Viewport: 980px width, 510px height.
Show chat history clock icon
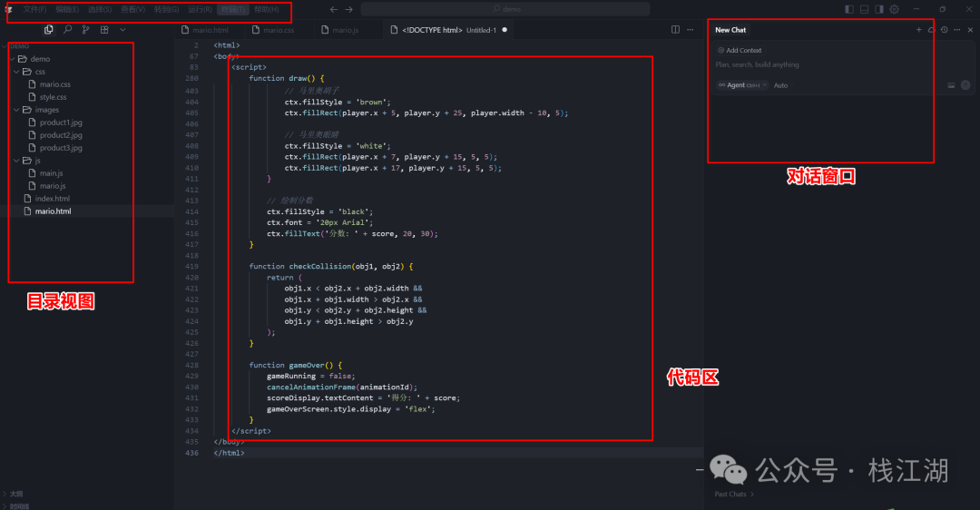pos(945,29)
